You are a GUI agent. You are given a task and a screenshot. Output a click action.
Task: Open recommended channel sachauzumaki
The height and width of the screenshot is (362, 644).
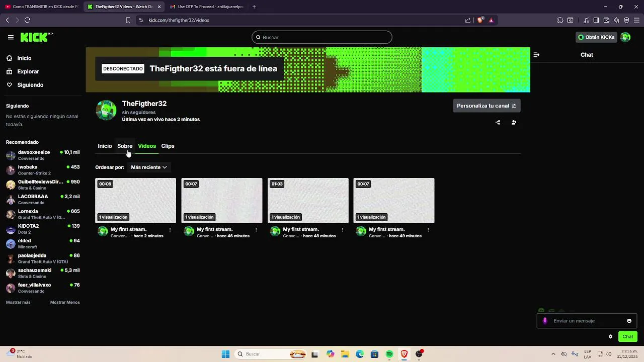[43, 273]
